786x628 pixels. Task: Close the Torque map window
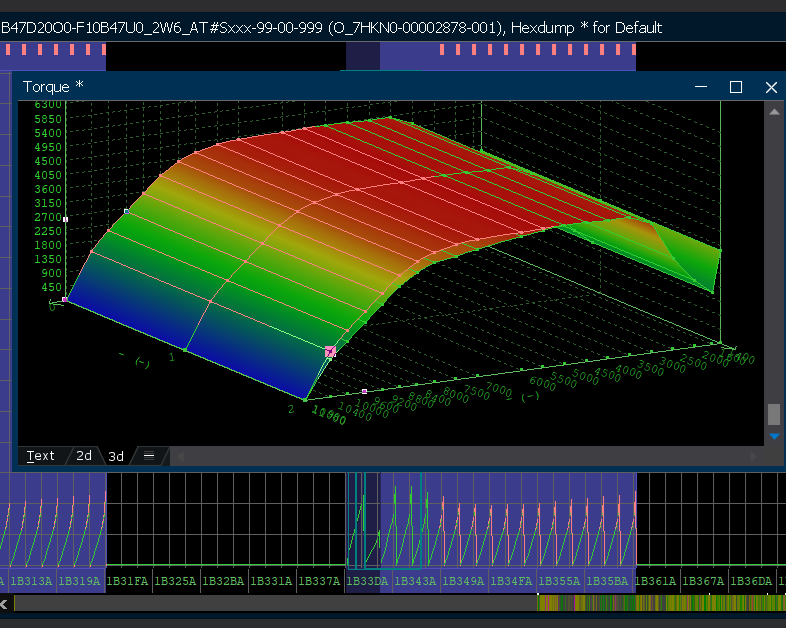771,87
